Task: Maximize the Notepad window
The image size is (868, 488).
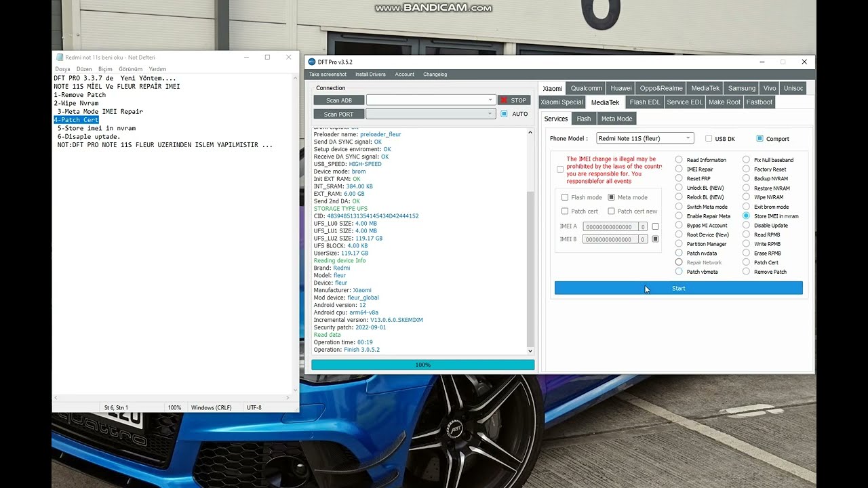Action: tap(267, 57)
